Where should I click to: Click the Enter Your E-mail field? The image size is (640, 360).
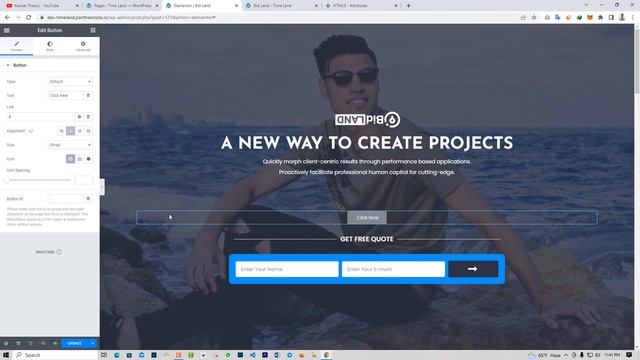[393, 269]
